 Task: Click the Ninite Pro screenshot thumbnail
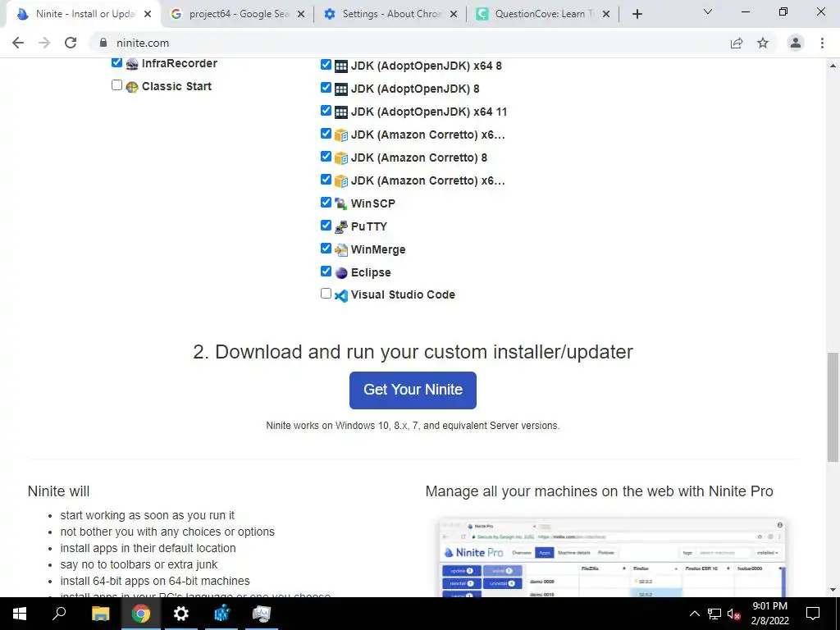point(612,557)
